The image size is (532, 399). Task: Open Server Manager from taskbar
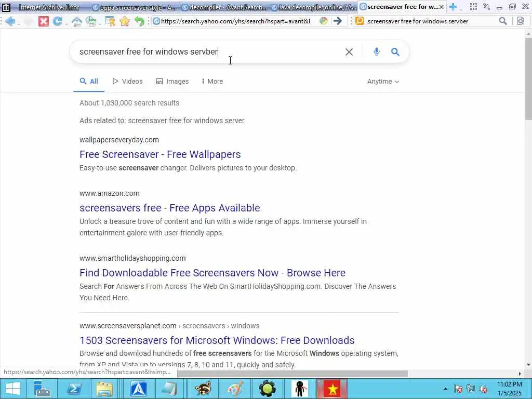pyautogui.click(x=42, y=389)
